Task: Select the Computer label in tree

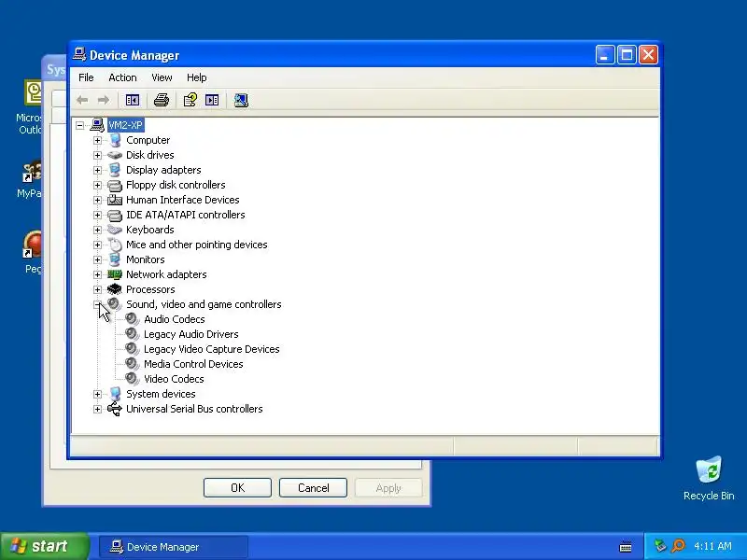Action: coord(148,141)
